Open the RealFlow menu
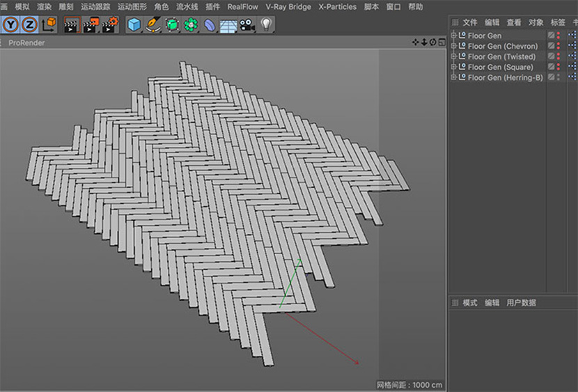The width and height of the screenshot is (578, 392). point(242,7)
